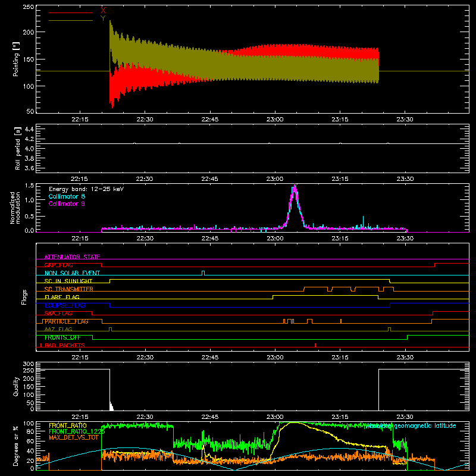Click the 3.6 tick on Roll period axis

[x=29, y=168]
